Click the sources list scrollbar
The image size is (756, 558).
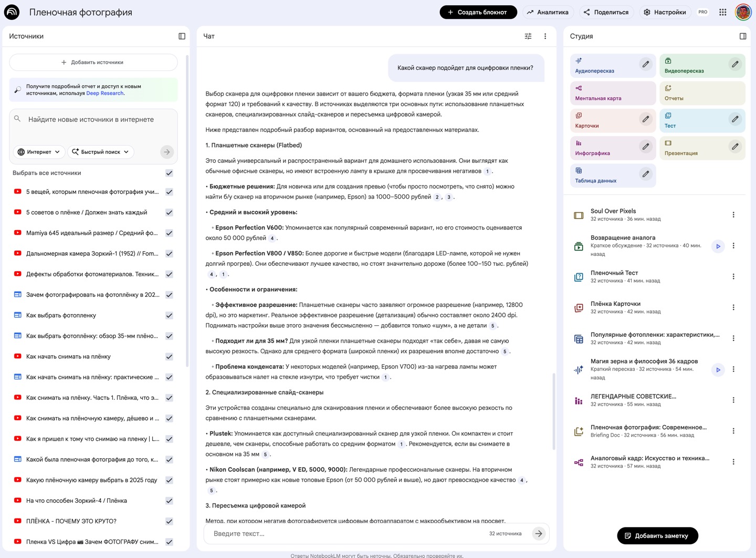click(x=187, y=210)
